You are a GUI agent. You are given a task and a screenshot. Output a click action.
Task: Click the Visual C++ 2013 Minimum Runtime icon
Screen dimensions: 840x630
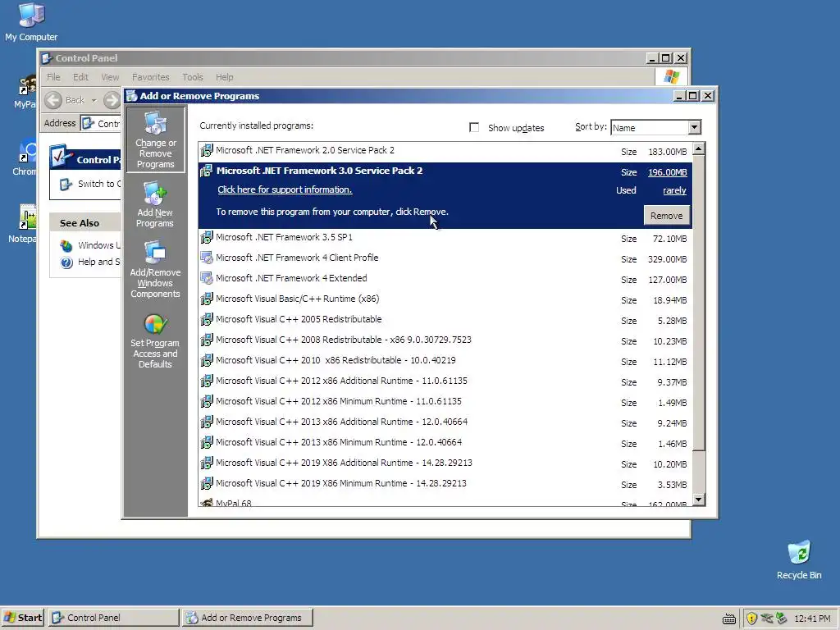click(206, 442)
